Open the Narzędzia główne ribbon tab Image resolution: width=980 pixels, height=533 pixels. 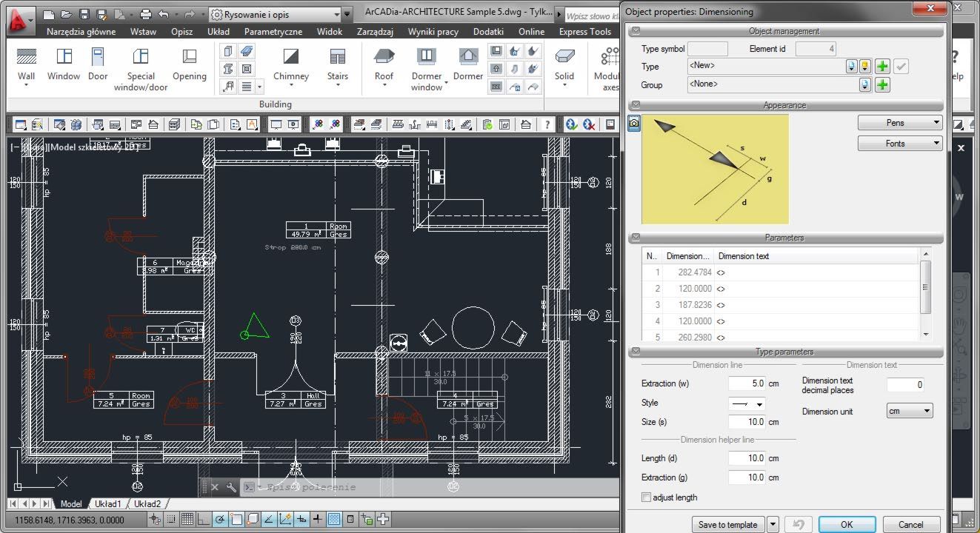[x=81, y=32]
